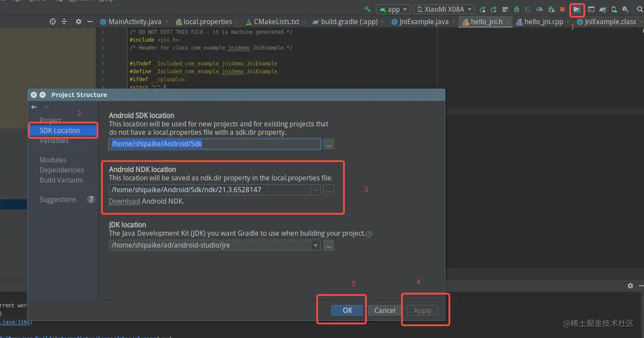Hide the project panel with minus icon
The height and width of the screenshot is (338, 644).
pyautogui.click(x=90, y=22)
